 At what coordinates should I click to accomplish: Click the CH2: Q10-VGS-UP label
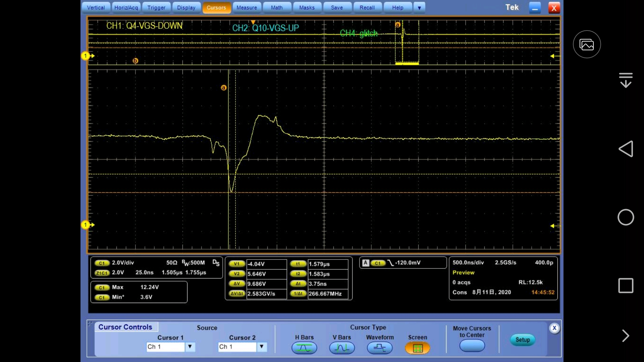[x=265, y=28]
